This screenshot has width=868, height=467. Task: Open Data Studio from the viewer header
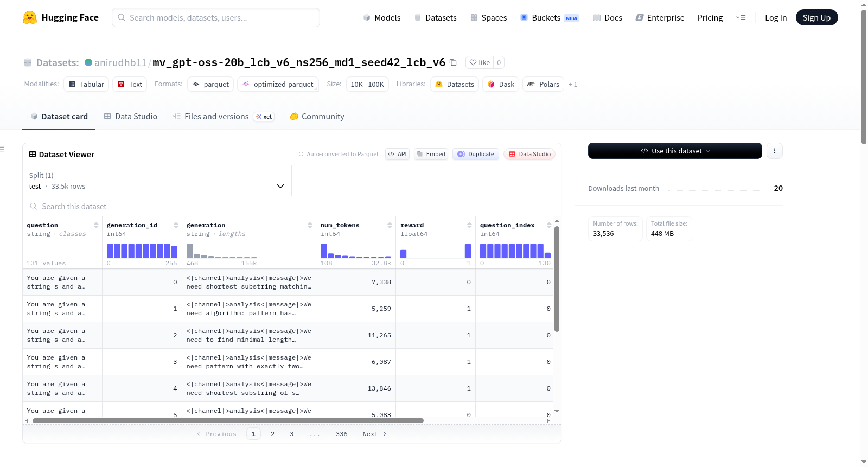pos(529,154)
